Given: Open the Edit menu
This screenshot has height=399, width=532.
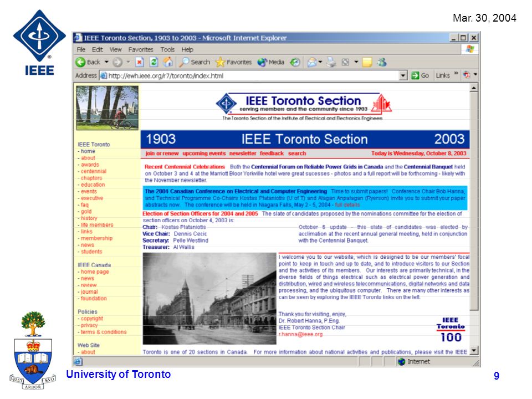Looking at the screenshot, I should point(97,49).
